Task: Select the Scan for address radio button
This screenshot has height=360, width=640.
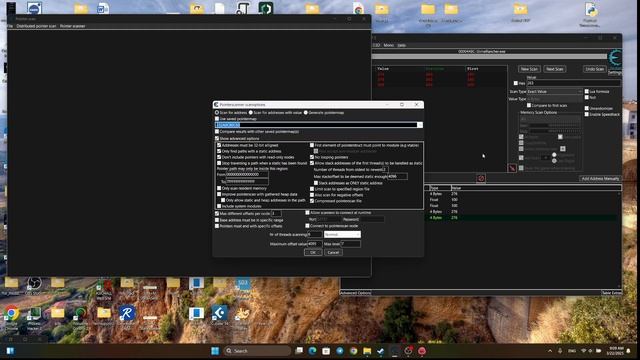Action: click(217, 113)
